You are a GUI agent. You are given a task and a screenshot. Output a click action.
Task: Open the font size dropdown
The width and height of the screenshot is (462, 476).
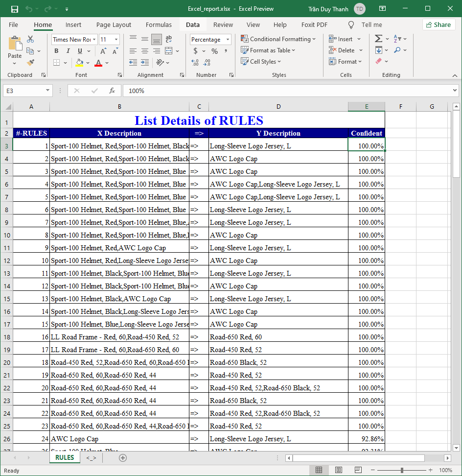point(116,40)
